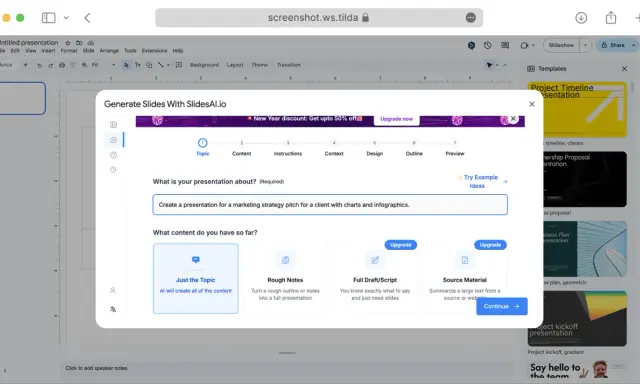Open the Format menu

click(69, 51)
